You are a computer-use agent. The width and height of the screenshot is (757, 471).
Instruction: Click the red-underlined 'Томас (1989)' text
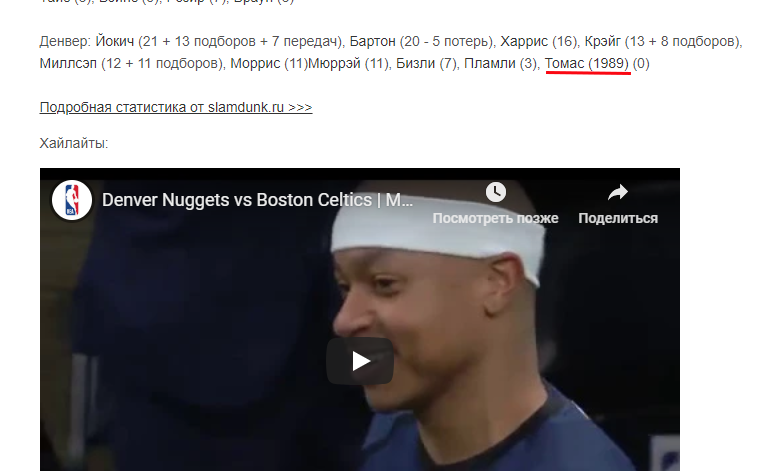click(587, 63)
